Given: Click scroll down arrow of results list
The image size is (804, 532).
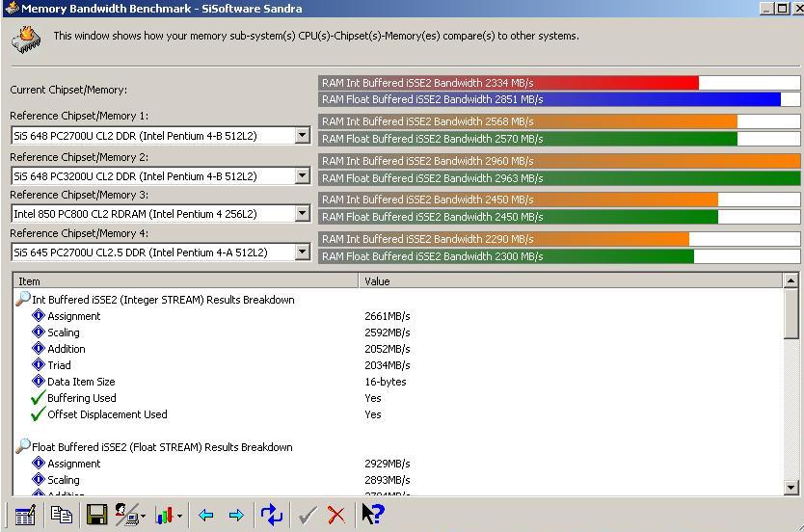Looking at the screenshot, I should 791,488.
